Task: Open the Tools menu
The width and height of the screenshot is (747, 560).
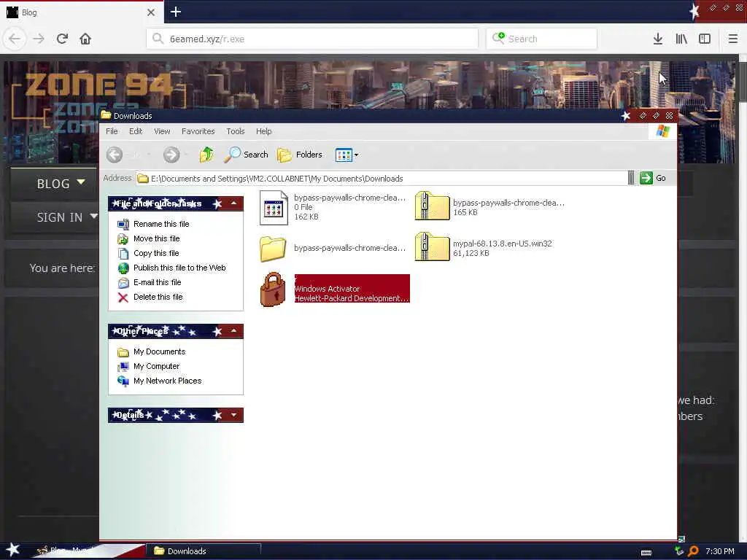Action: [x=236, y=131]
